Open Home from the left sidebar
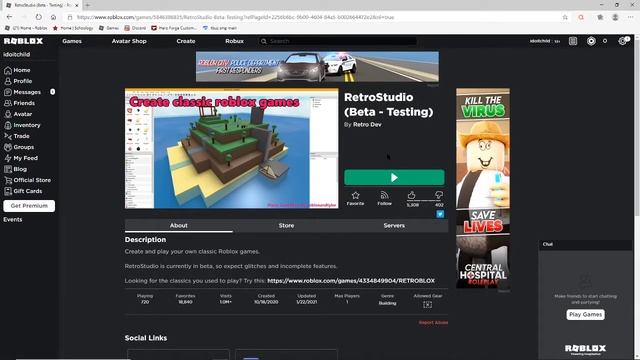Viewport: 640px width, 360px height. point(17,70)
